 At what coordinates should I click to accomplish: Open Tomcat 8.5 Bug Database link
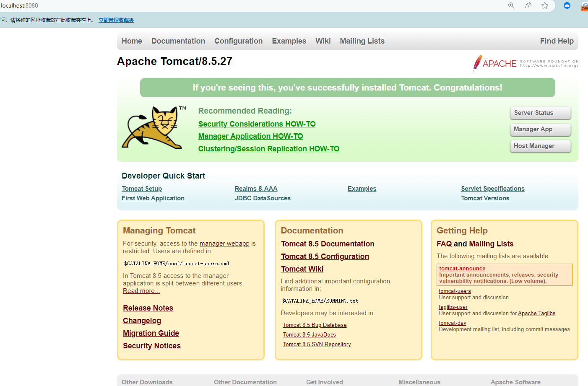pyautogui.click(x=315, y=325)
